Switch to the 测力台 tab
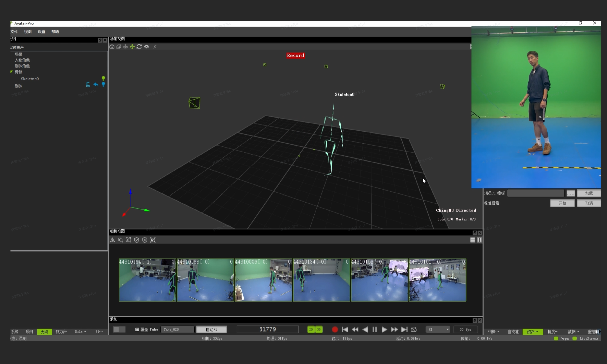The width and height of the screenshot is (607, 364). click(x=61, y=332)
